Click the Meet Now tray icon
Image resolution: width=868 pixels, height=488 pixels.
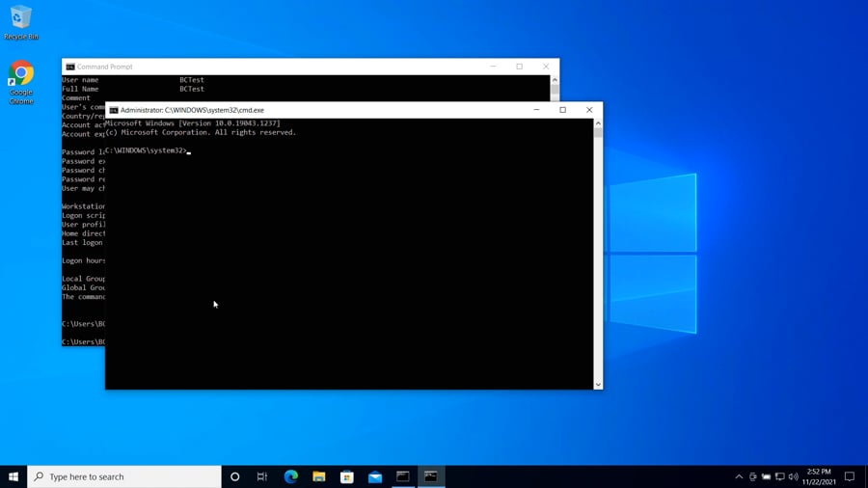click(x=753, y=476)
